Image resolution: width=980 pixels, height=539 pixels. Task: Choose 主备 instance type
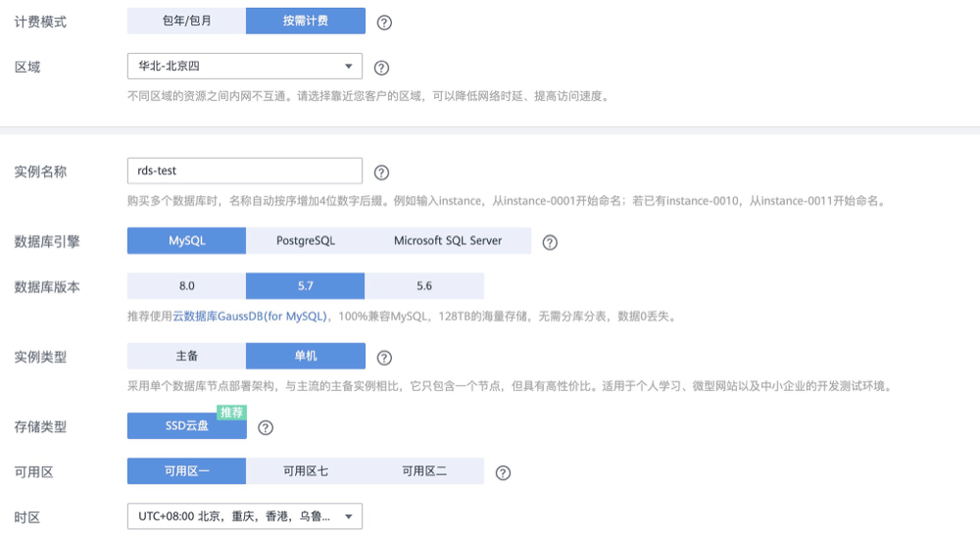(x=186, y=356)
